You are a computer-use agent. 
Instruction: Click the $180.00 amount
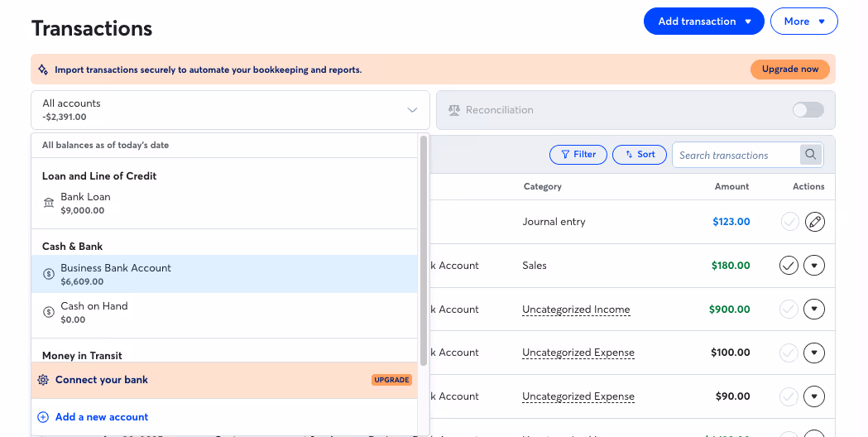click(731, 266)
